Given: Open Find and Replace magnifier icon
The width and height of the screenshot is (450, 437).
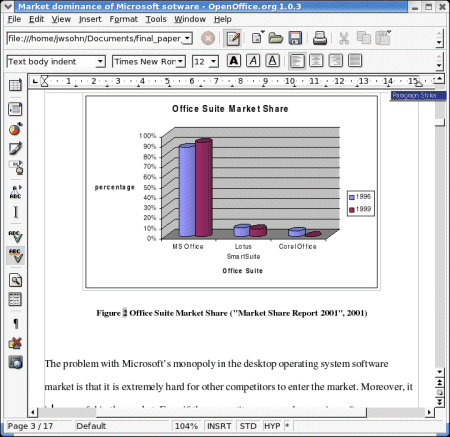Looking at the screenshot, I should coord(15,280).
